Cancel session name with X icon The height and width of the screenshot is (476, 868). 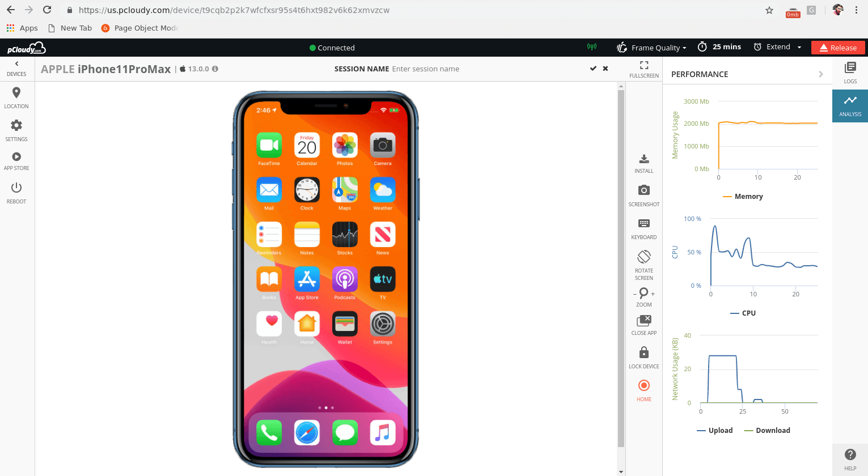coord(606,69)
